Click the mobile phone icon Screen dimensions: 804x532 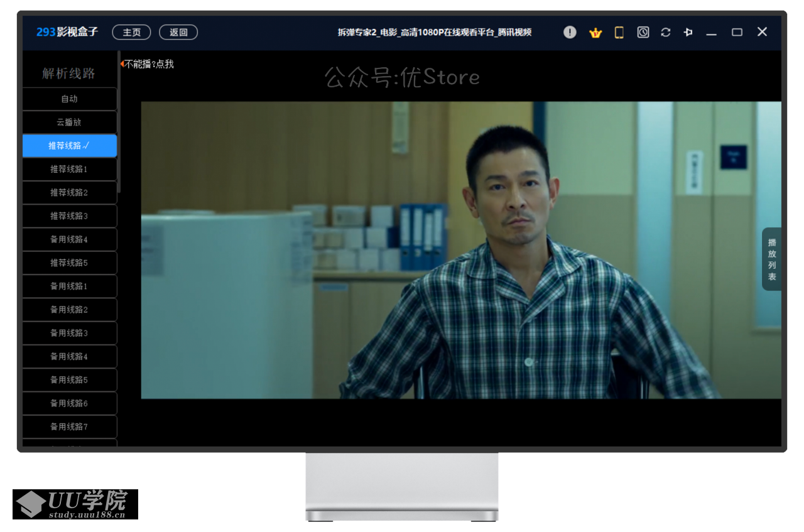point(619,32)
